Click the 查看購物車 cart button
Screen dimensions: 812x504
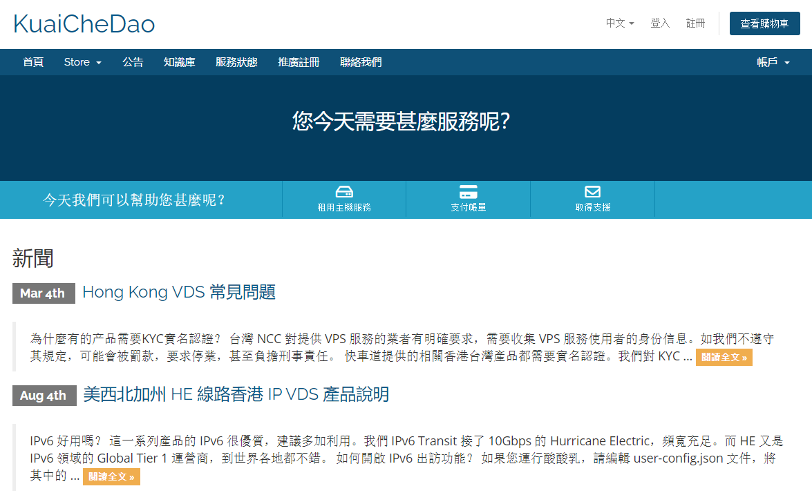coord(764,23)
